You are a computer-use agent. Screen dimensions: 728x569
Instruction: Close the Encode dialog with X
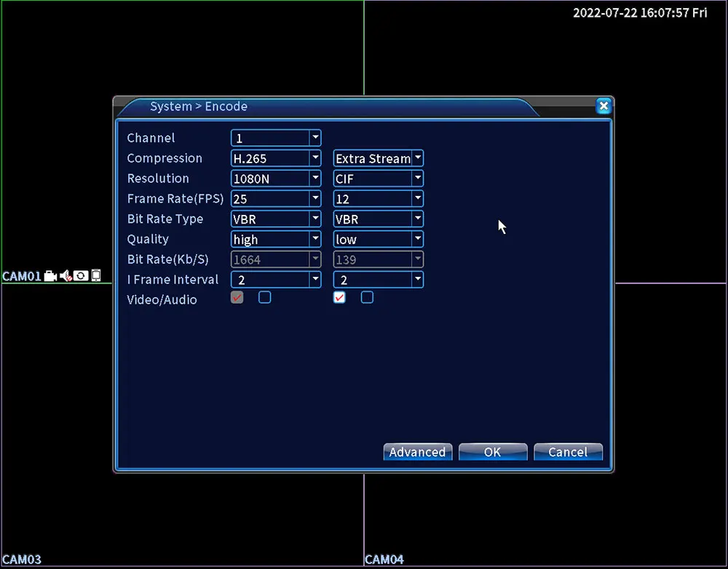tap(604, 106)
